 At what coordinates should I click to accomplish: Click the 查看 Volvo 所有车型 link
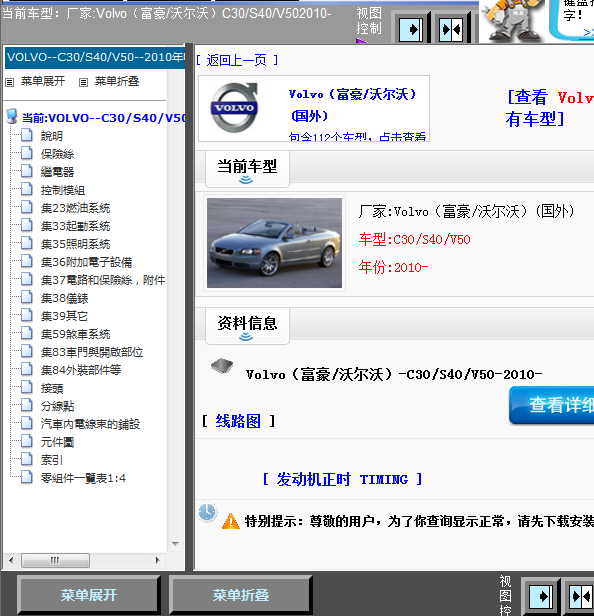click(550, 108)
